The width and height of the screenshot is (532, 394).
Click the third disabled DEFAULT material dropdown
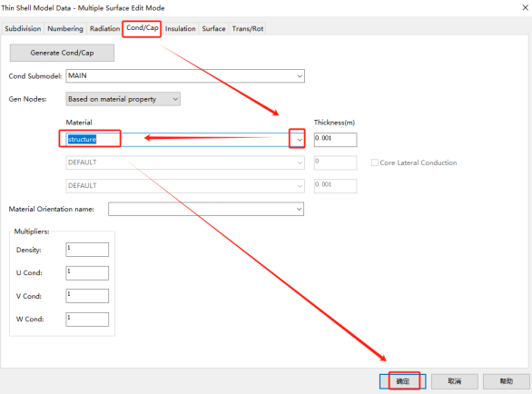185,186
